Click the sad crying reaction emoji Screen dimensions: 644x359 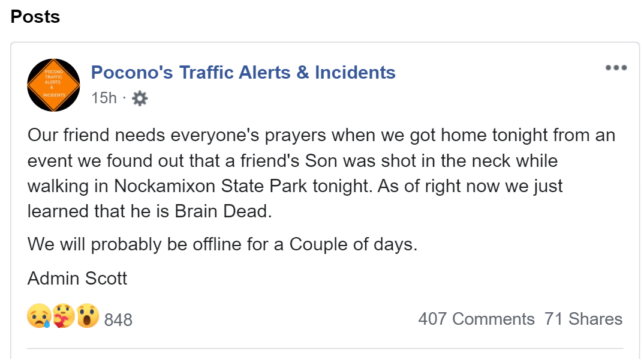pyautogui.click(x=39, y=316)
